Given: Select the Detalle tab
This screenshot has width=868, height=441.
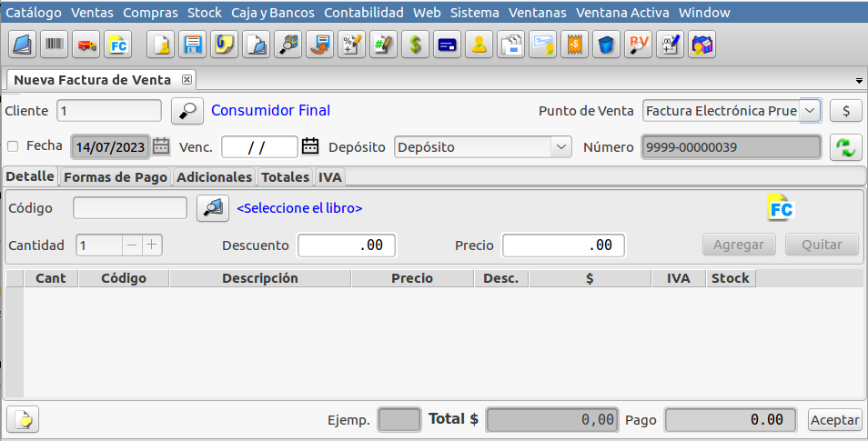Looking at the screenshot, I should [30, 176].
